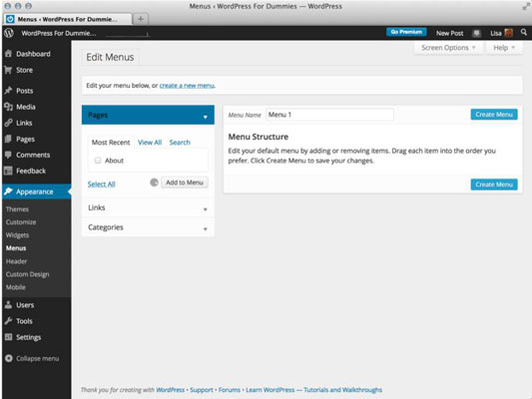Check the About page checkbox
The width and height of the screenshot is (532, 399).
98,161
